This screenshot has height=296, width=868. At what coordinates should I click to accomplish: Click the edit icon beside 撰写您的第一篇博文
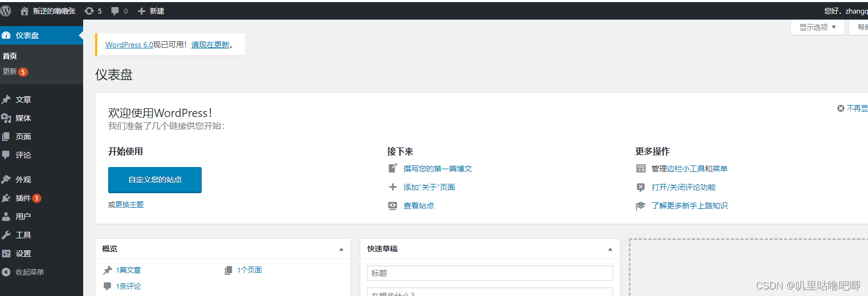click(393, 169)
